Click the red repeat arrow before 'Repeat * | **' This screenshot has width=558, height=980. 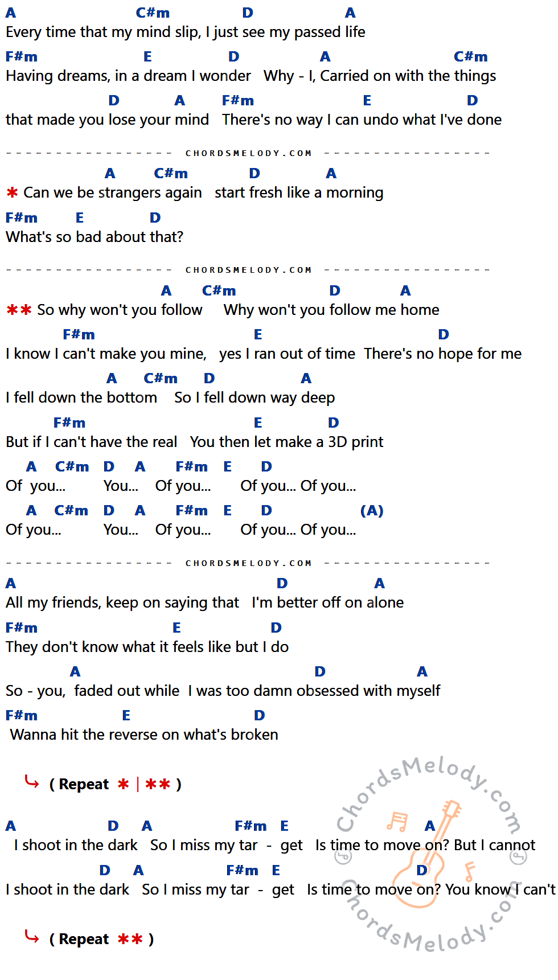coord(32,782)
